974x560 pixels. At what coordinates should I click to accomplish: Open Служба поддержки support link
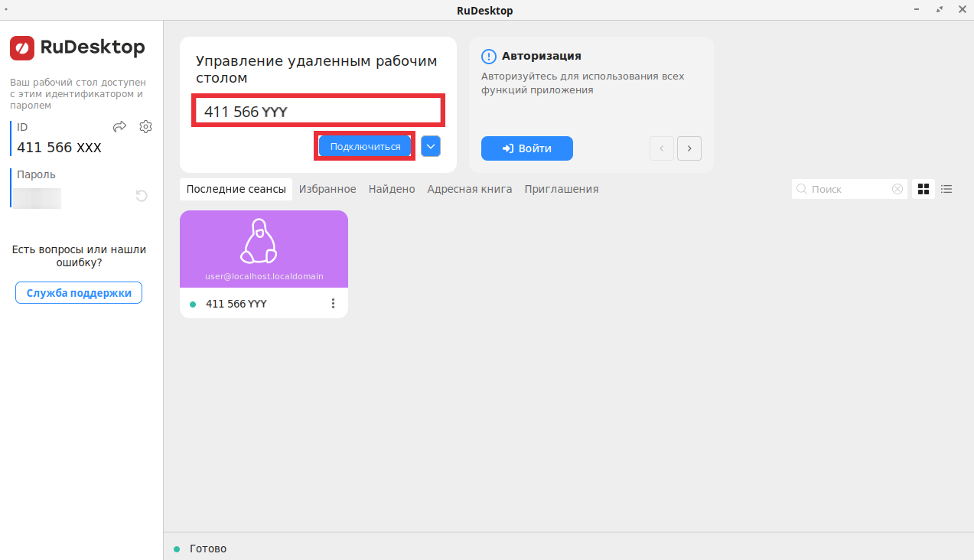coord(79,293)
